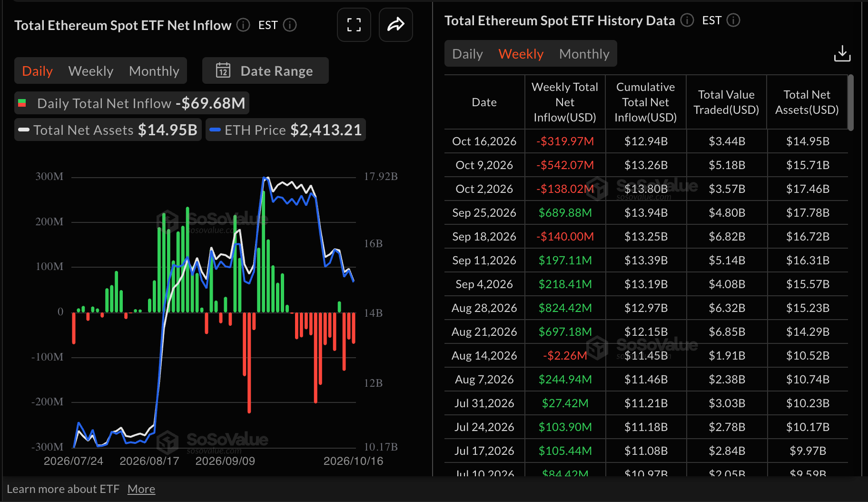The height and width of the screenshot is (502, 868).
Task: Click the $6.85B total value traded cell
Action: tap(727, 331)
